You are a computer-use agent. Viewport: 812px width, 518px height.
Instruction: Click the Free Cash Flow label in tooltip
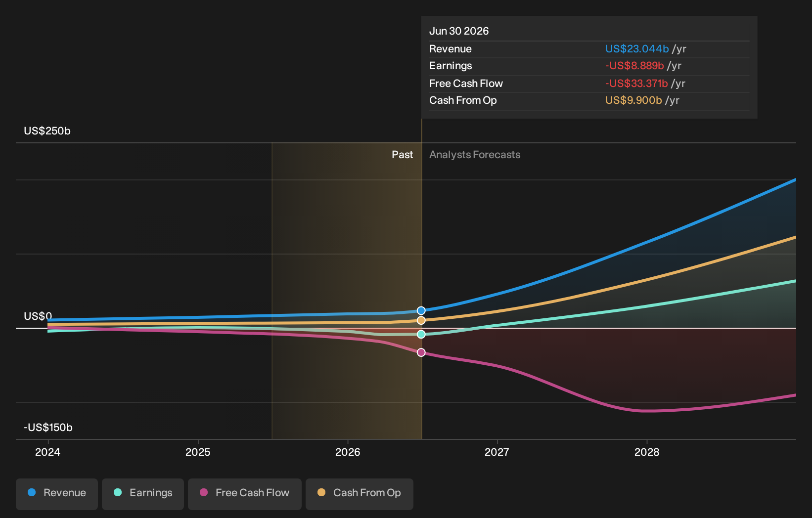[x=466, y=84]
